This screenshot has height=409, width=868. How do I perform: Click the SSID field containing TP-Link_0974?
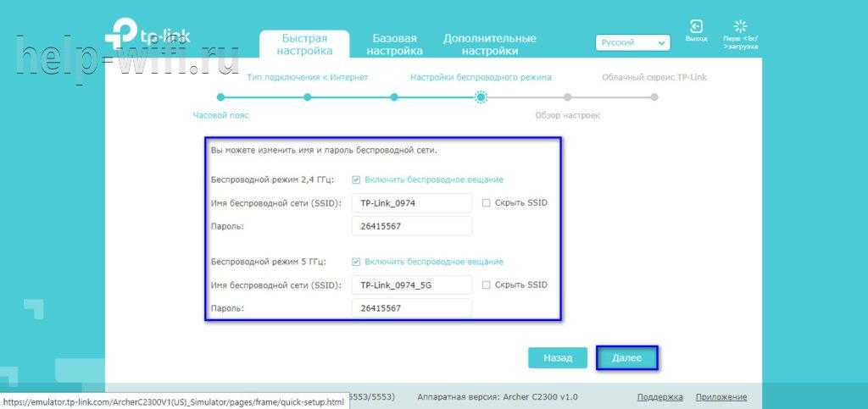pos(412,203)
